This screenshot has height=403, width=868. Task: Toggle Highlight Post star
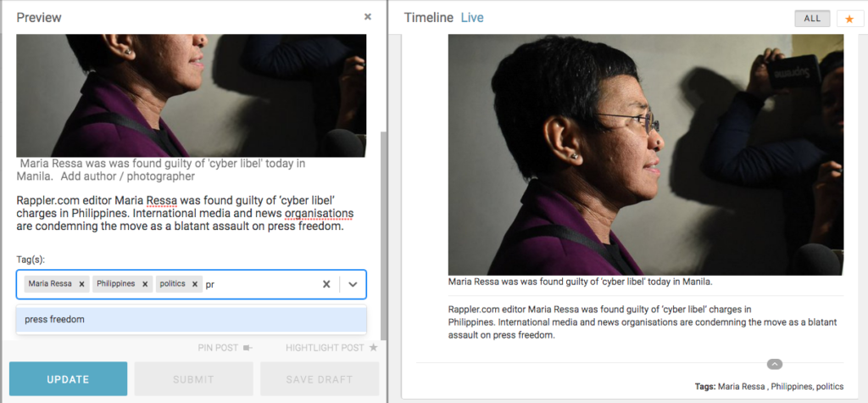click(x=331, y=348)
